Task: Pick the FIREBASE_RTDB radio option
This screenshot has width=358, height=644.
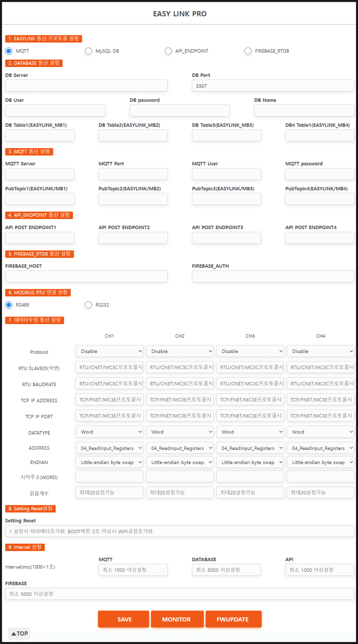Action: tap(248, 51)
